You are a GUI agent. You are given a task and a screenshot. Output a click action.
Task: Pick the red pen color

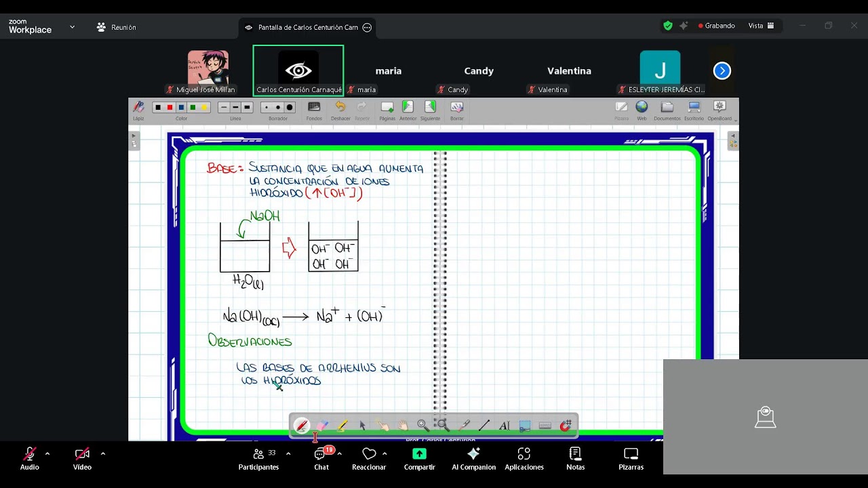pyautogui.click(x=170, y=107)
